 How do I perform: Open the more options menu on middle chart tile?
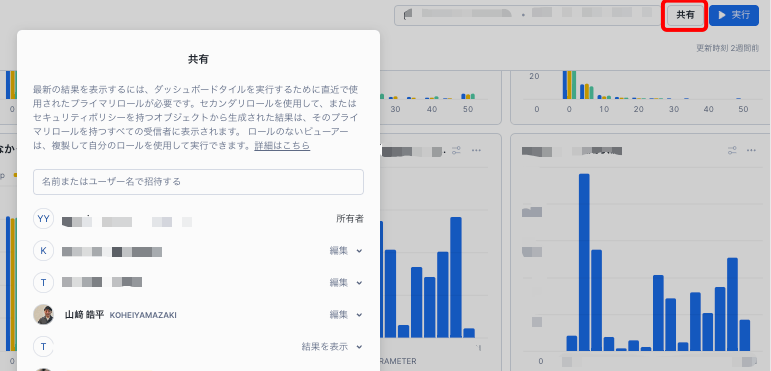pos(476,150)
